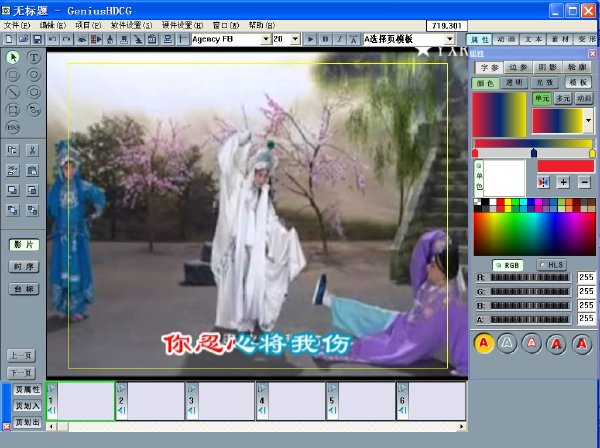Click the open folder icon

click(x=23, y=39)
